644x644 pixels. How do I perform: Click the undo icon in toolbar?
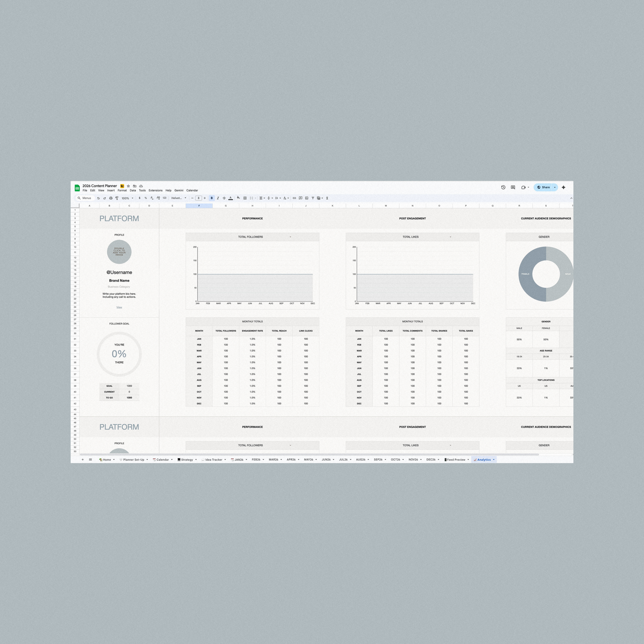coord(98,198)
